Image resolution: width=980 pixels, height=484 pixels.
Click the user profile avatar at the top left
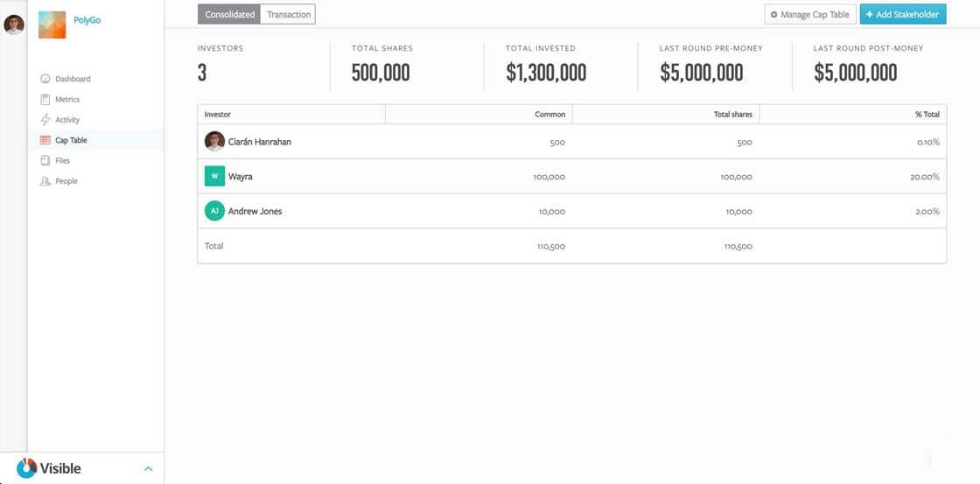pyautogui.click(x=14, y=25)
